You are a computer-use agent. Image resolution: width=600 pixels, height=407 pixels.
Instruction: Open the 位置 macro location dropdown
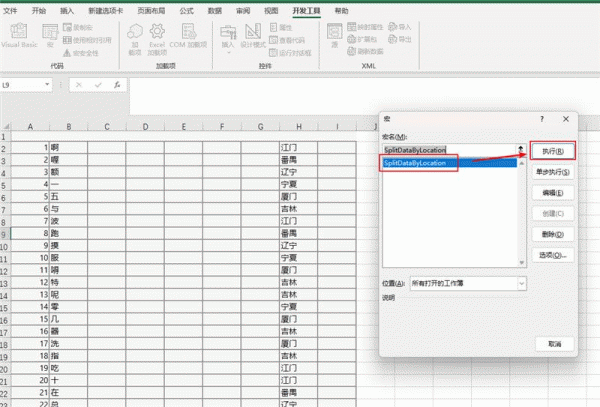[522, 283]
